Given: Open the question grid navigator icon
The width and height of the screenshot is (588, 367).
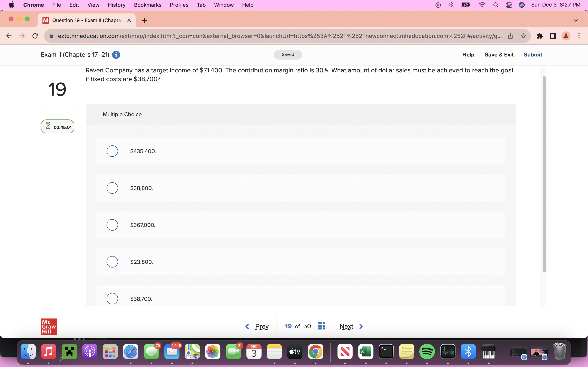Looking at the screenshot, I should [321, 326].
